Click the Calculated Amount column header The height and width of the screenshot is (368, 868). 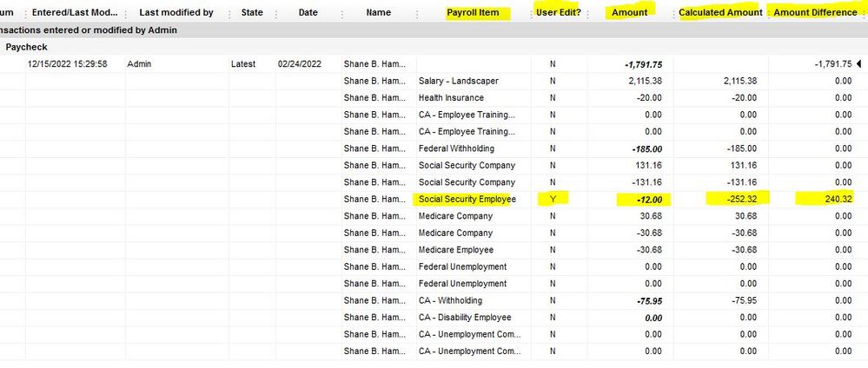(x=720, y=12)
